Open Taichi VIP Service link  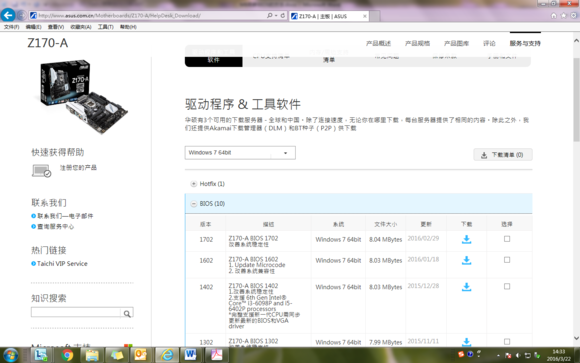pos(62,263)
